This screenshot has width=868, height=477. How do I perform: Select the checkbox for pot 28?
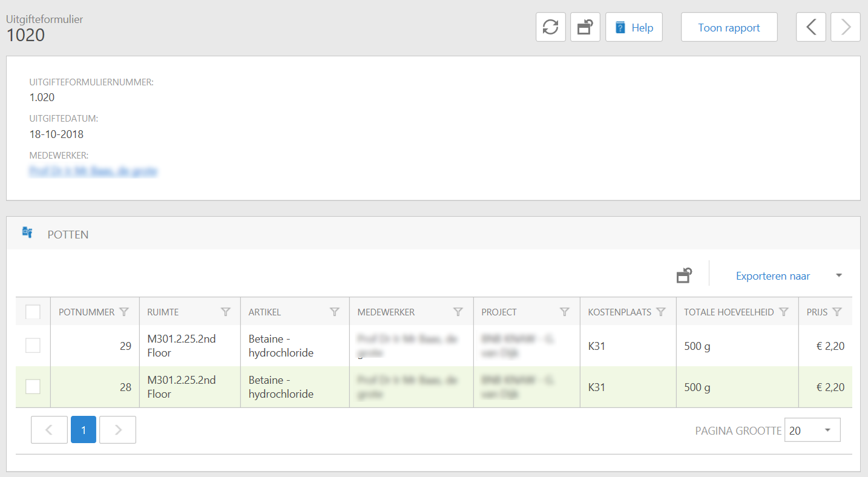[33, 387]
